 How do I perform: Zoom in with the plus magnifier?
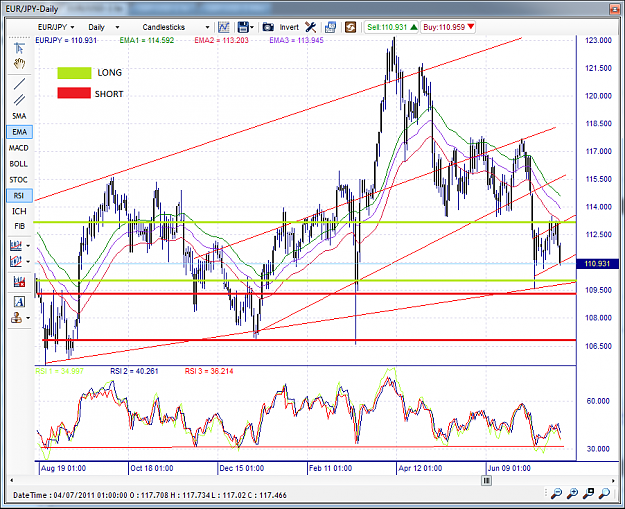pos(572,493)
